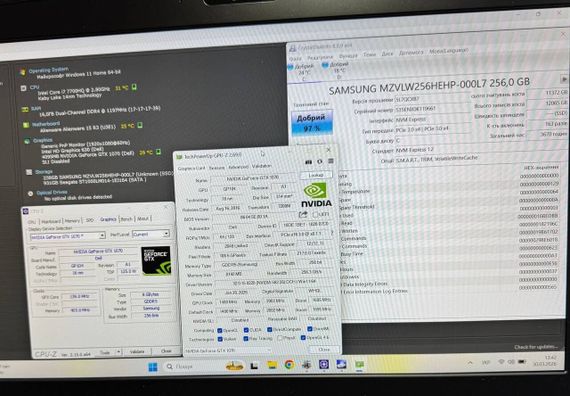570x396 pixels.
Task: Click the CPU temperature indicator icon in Speccy
Action: pos(134,87)
